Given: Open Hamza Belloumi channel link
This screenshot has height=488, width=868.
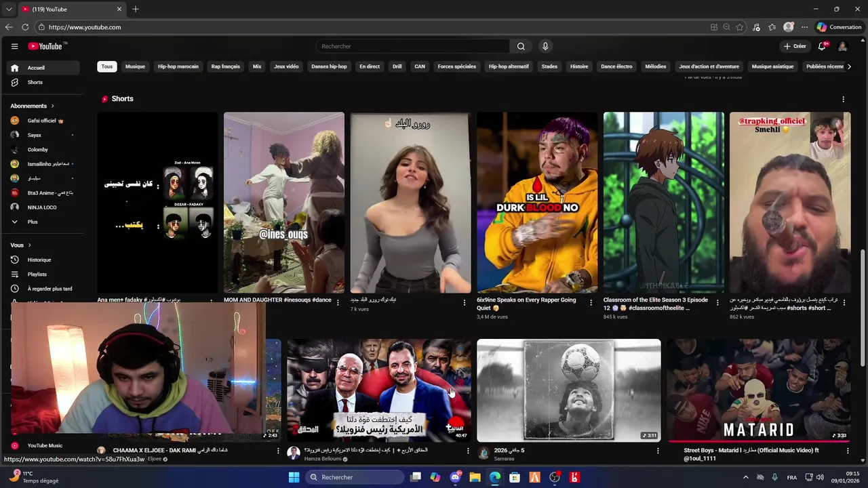Looking at the screenshot, I should (x=323, y=459).
